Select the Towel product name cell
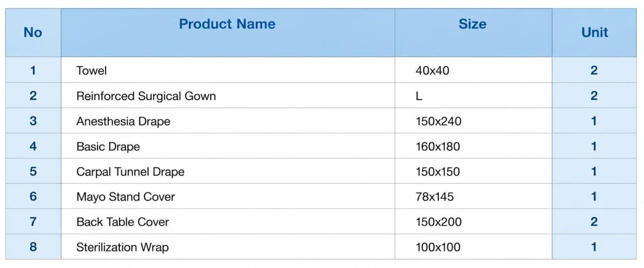 coord(228,71)
